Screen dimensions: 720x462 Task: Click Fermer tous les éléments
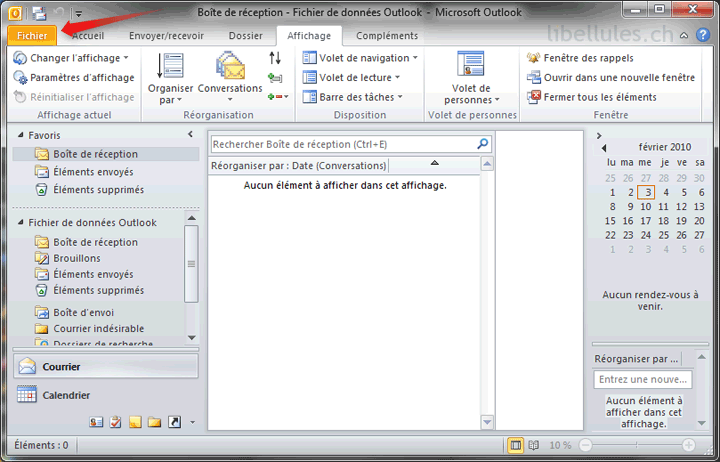(x=592, y=97)
